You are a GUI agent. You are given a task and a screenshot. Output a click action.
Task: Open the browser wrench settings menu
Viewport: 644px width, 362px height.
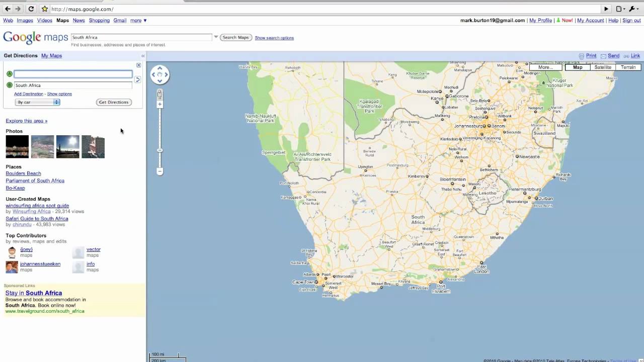tap(632, 9)
